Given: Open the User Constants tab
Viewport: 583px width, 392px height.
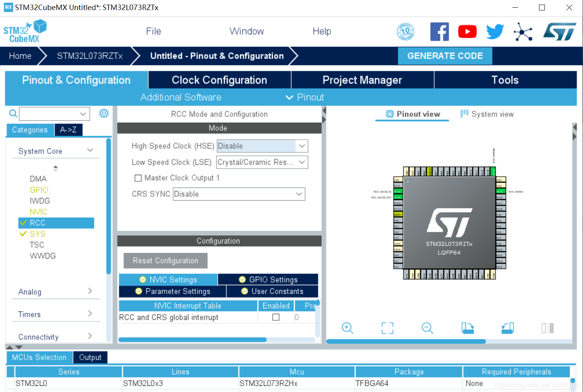Looking at the screenshot, I should pyautogui.click(x=272, y=291).
